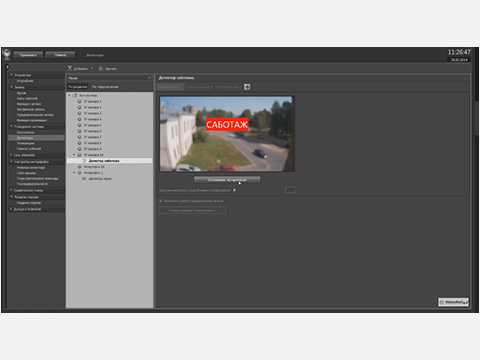Image resolution: width=480 pixels, height=360 pixels.
Task: Expand the Доступ к VideoNet section
Action: pos(37,209)
